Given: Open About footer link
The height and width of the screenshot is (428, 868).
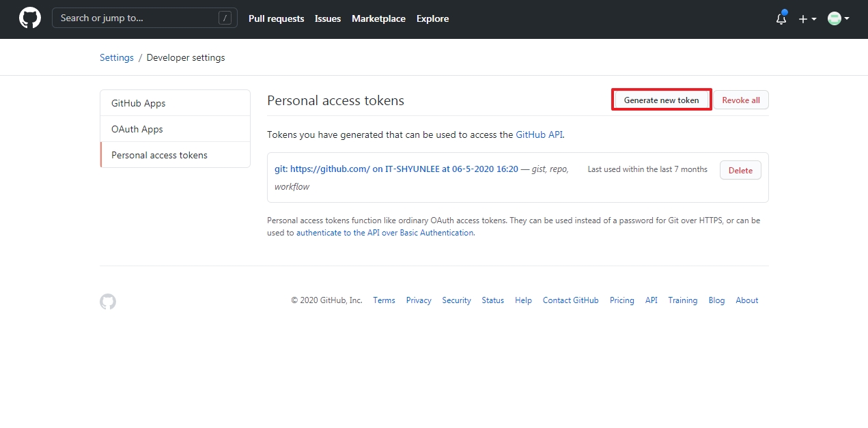Looking at the screenshot, I should tap(746, 300).
